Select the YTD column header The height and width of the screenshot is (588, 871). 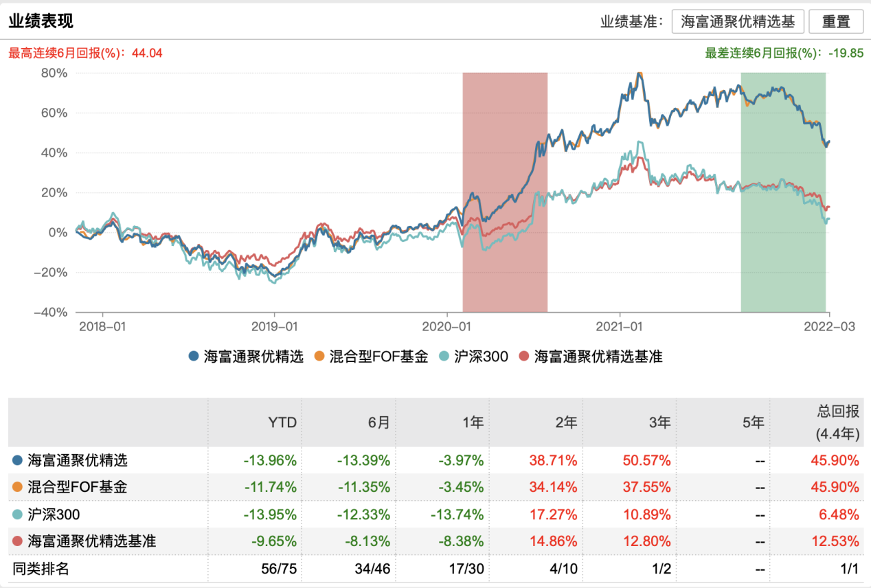282,422
